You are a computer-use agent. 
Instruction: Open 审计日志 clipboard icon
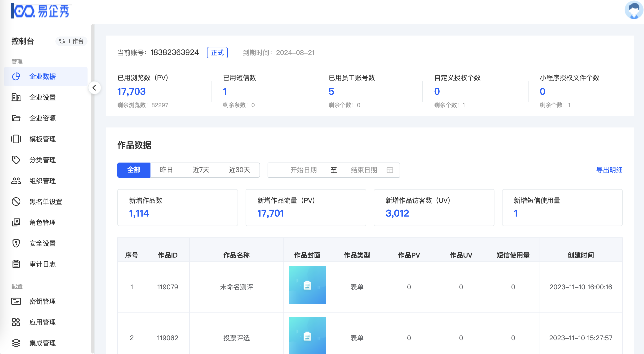pos(16,264)
